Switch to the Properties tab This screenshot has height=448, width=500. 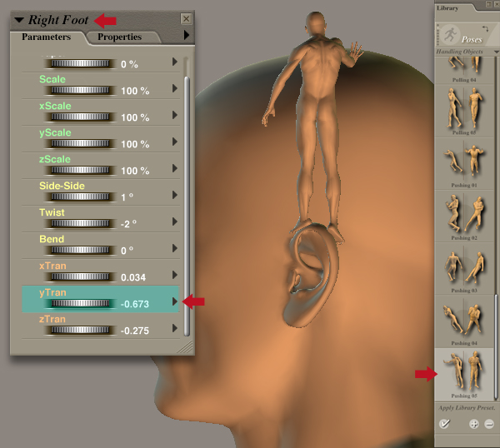[119, 37]
